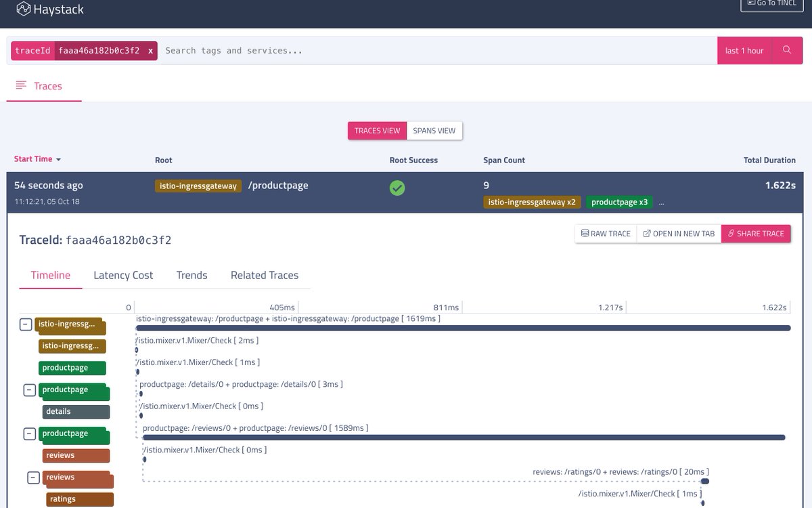Click the Root Success column header
The height and width of the screenshot is (508, 812).
(413, 161)
